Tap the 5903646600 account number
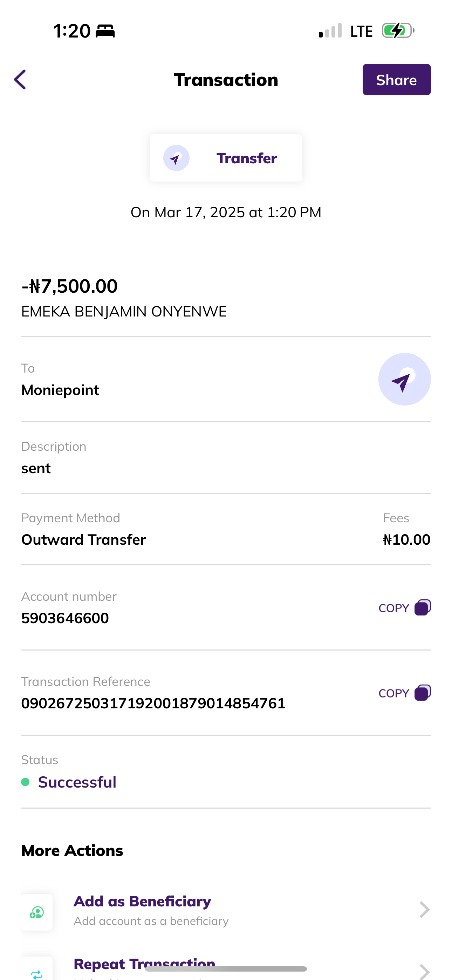The height and width of the screenshot is (980, 452). pyautogui.click(x=65, y=618)
